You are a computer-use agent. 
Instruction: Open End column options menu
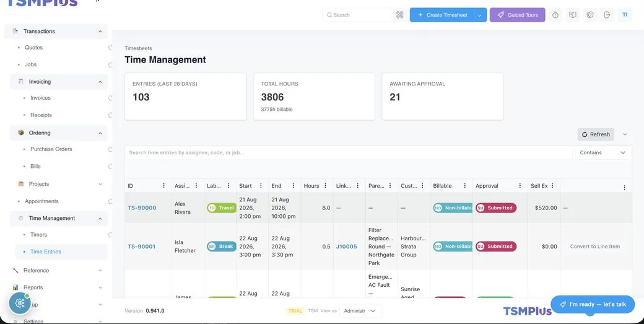pos(294,186)
